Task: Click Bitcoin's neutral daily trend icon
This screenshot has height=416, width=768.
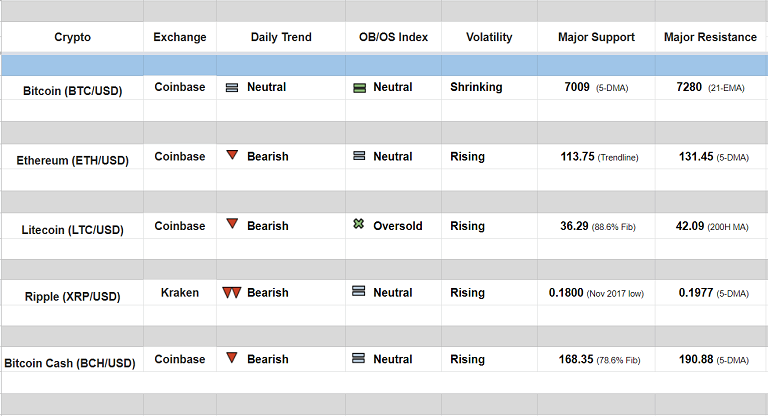Action: coord(232,88)
